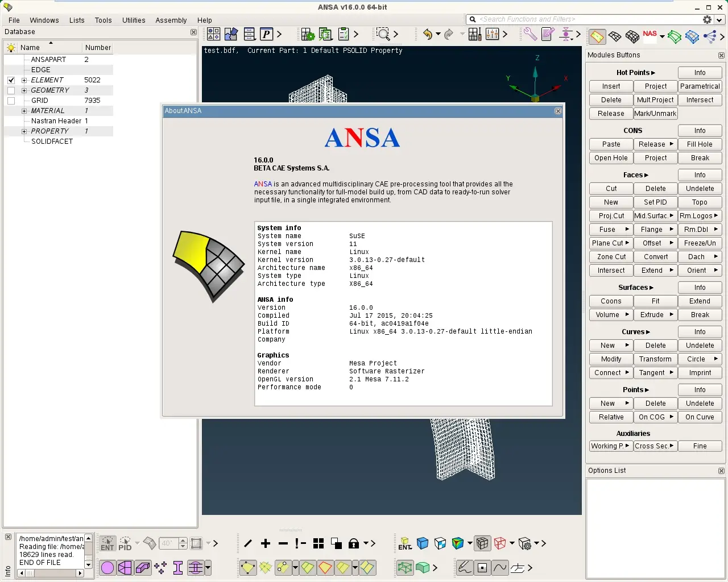
Task: Click the Transform button under Curves
Action: 655,359
